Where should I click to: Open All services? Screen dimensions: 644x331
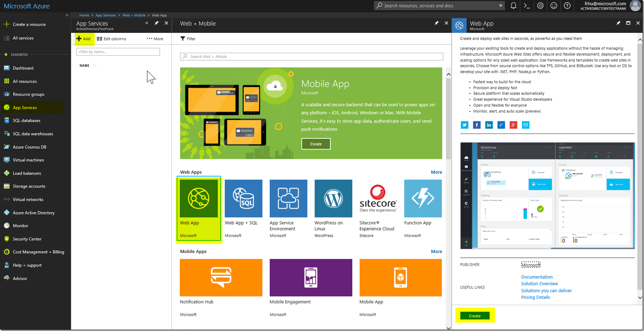coord(19,38)
